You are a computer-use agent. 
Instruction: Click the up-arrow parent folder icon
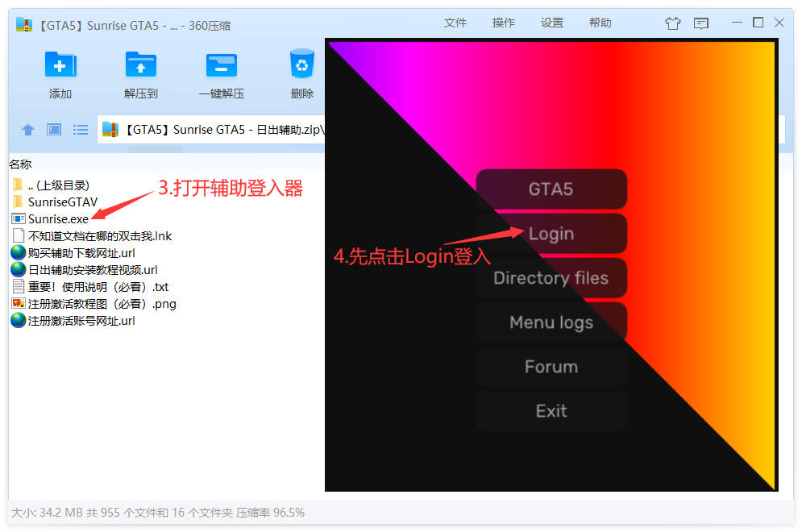(27, 129)
